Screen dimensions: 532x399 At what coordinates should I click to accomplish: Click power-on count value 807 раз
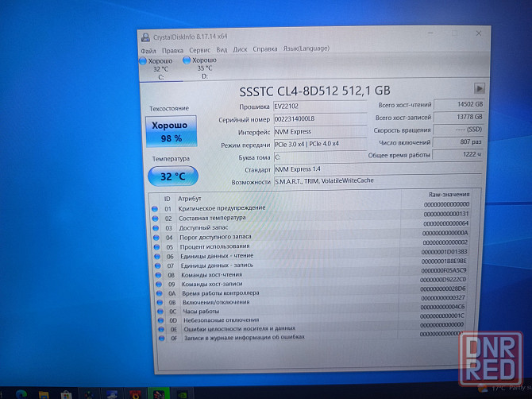(x=457, y=142)
